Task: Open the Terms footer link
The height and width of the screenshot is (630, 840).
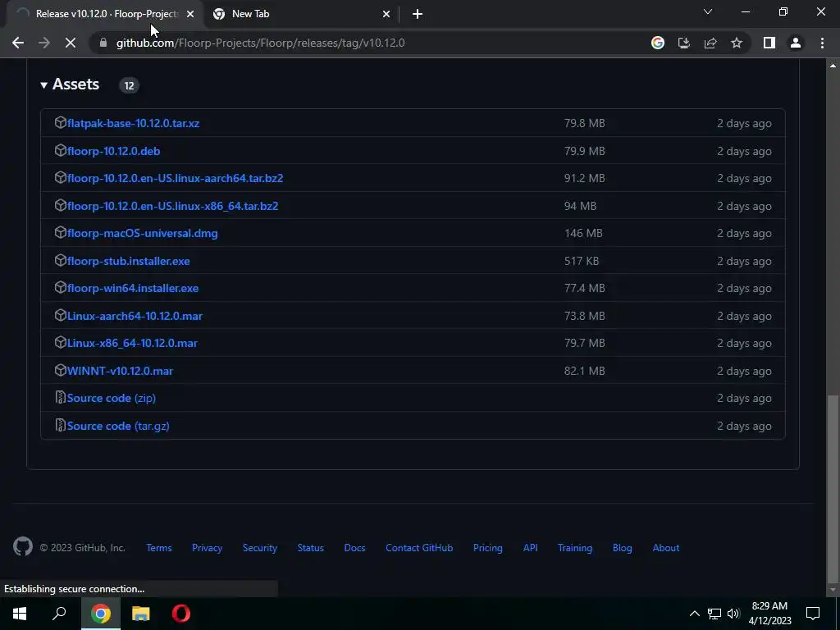Action: click(159, 547)
